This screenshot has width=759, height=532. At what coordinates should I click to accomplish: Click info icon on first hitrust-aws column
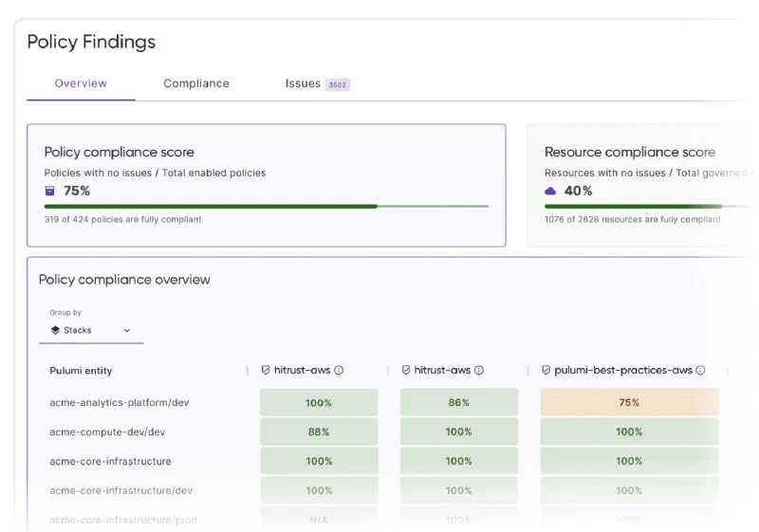tap(339, 370)
